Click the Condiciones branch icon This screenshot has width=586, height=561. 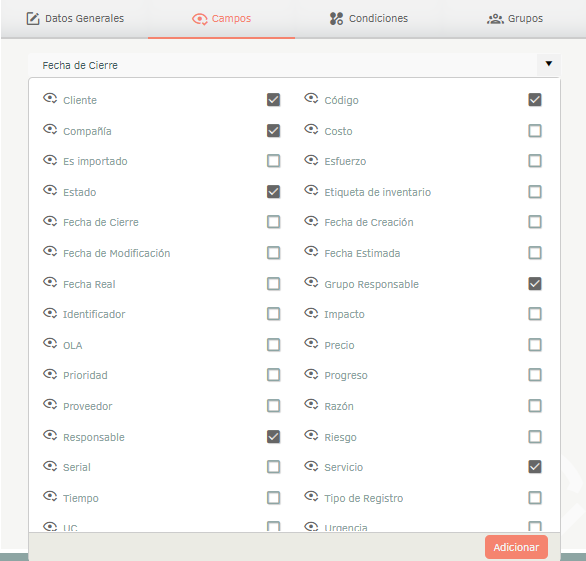pos(336,18)
